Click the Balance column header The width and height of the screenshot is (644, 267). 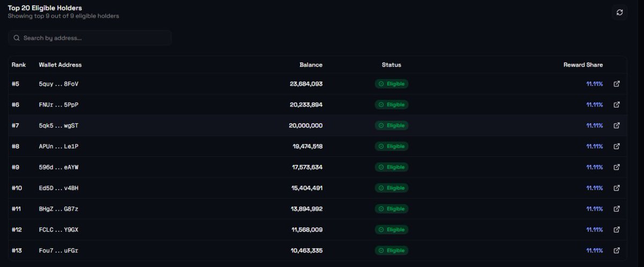[x=311, y=65]
